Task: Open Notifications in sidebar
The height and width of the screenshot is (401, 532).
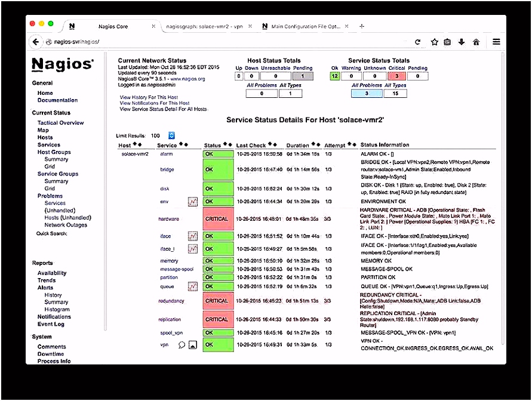Action: 54,317
